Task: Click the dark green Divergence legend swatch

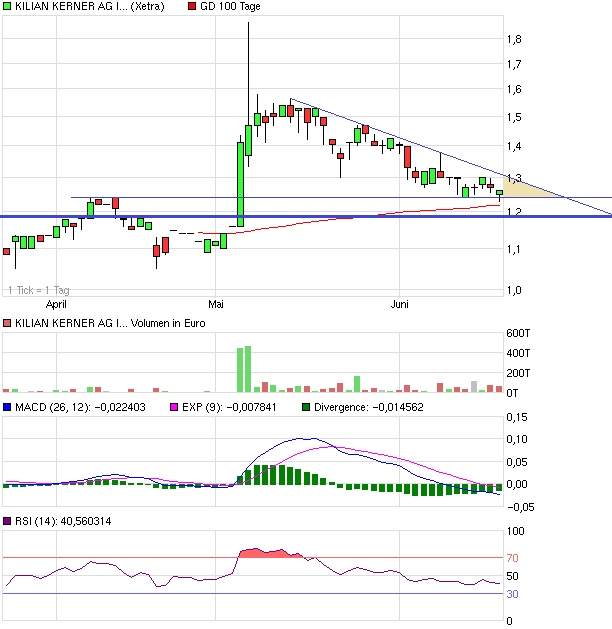Action: (x=306, y=408)
